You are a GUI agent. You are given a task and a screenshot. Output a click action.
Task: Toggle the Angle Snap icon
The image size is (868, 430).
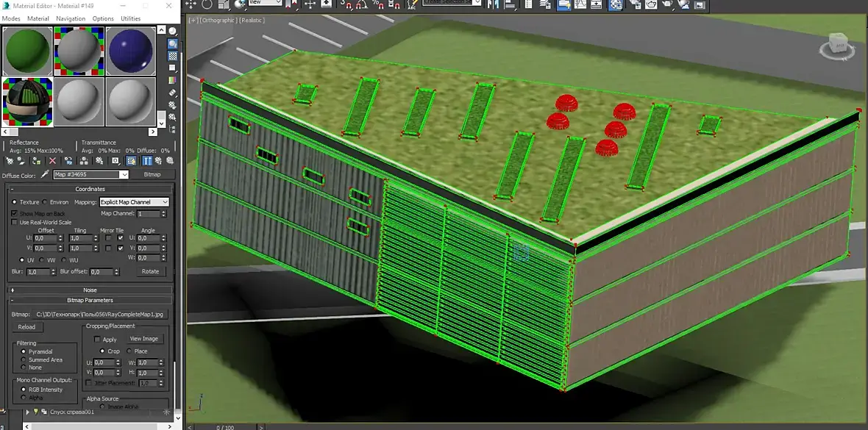[361, 4]
